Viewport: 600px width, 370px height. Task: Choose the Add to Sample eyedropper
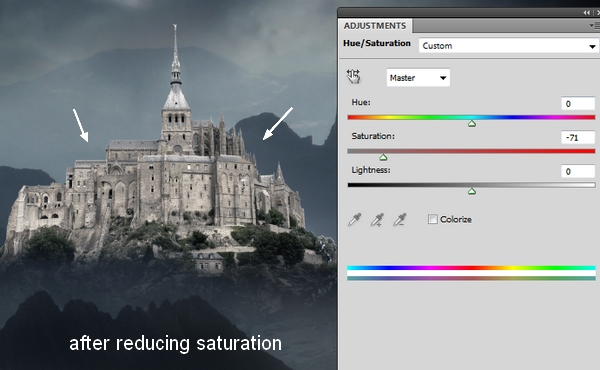coord(377,220)
